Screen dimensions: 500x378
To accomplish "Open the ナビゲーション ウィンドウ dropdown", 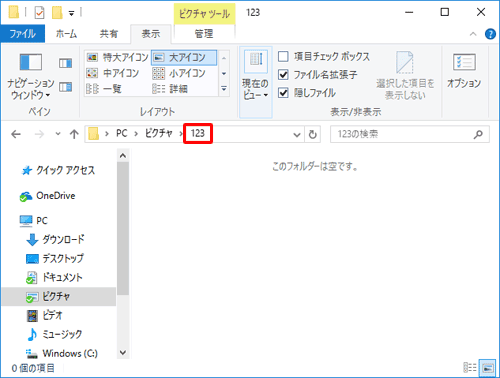I will pyautogui.click(x=30, y=76).
